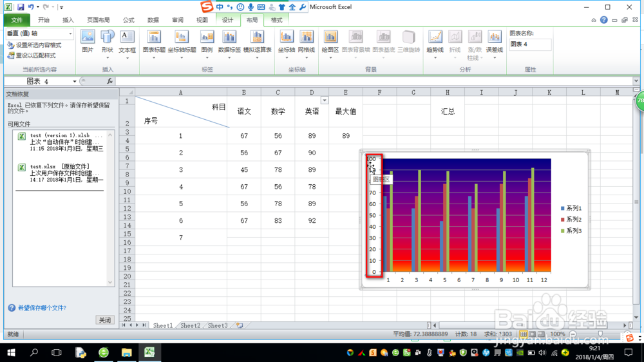This screenshot has width=644, height=362.
Task: Switch to Normal view in status bar
Action: pos(523,334)
